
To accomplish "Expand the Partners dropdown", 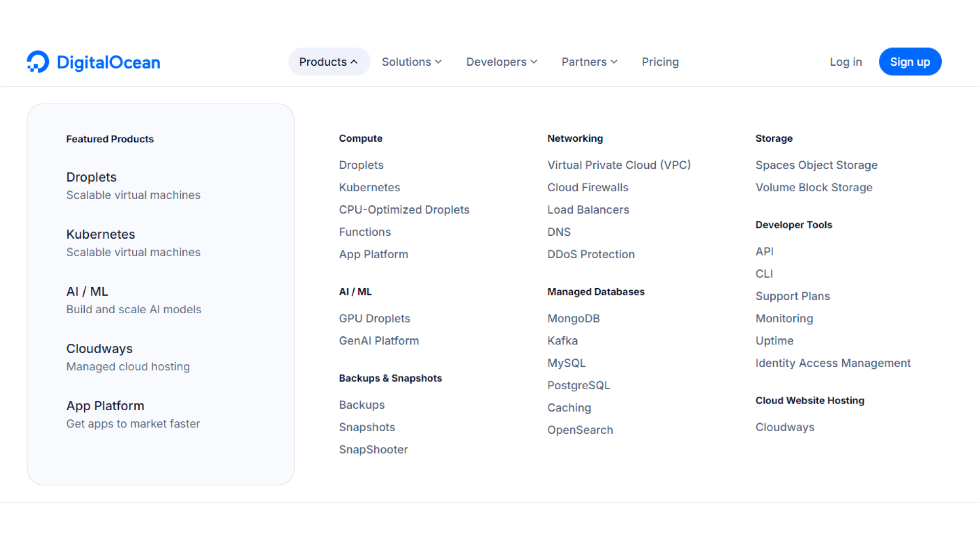I will (590, 62).
